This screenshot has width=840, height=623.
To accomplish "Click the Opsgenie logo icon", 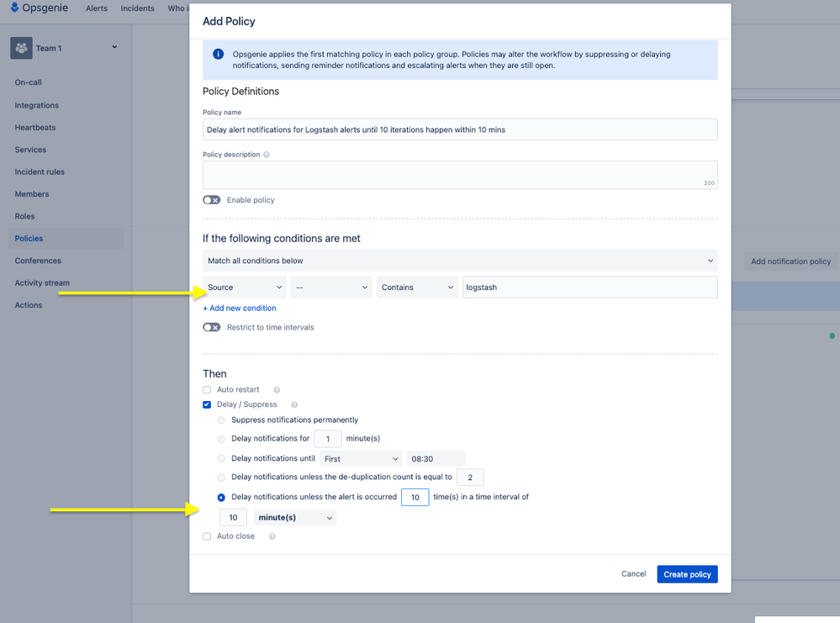I will coord(14,8).
